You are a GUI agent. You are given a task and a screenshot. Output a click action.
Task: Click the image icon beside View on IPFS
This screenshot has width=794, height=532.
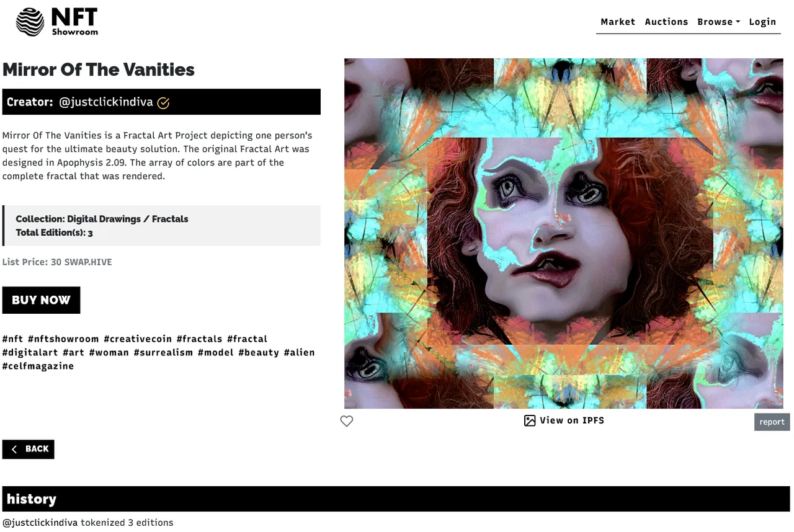tap(529, 421)
